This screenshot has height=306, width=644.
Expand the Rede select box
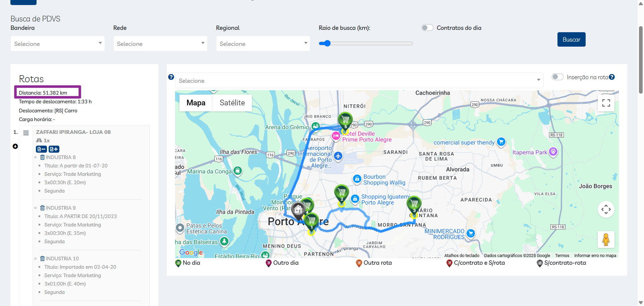(160, 44)
